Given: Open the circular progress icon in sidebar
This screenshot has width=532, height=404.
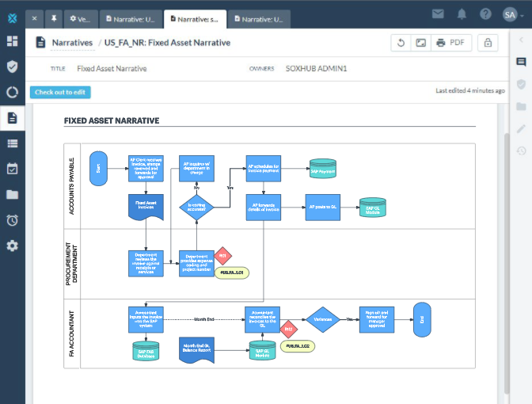Looking at the screenshot, I should (13, 93).
